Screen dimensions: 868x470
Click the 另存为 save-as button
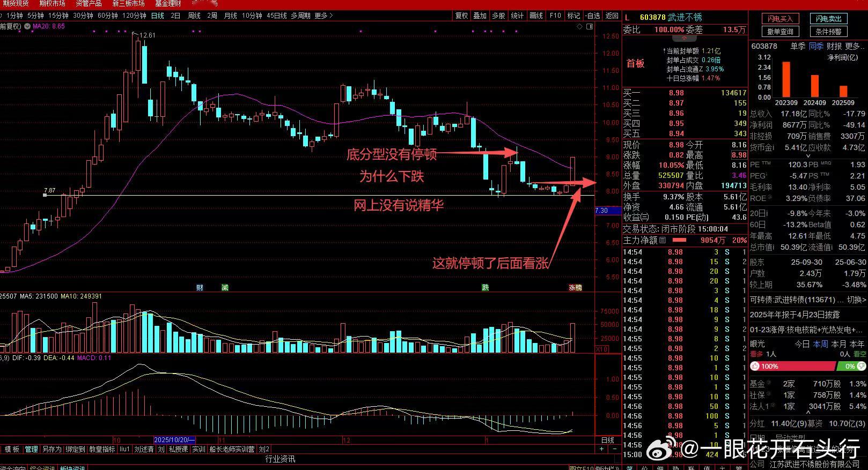coord(52,449)
